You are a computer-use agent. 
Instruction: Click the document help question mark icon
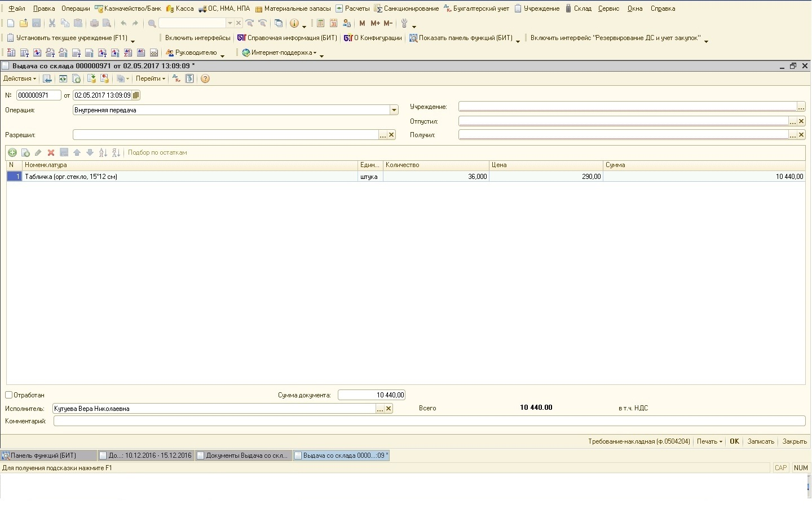coord(205,78)
